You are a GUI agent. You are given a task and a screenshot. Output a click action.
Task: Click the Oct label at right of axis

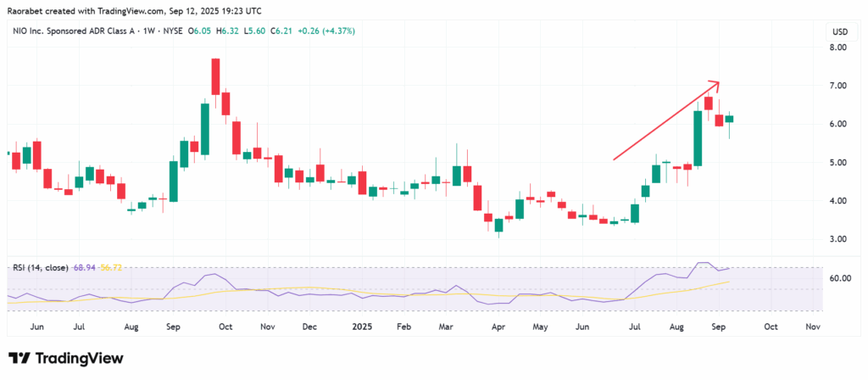click(x=771, y=327)
